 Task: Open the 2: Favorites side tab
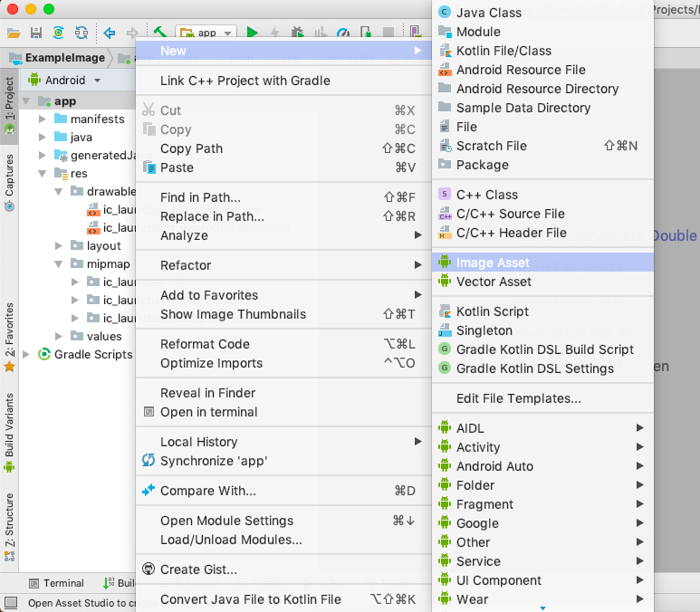click(9, 337)
